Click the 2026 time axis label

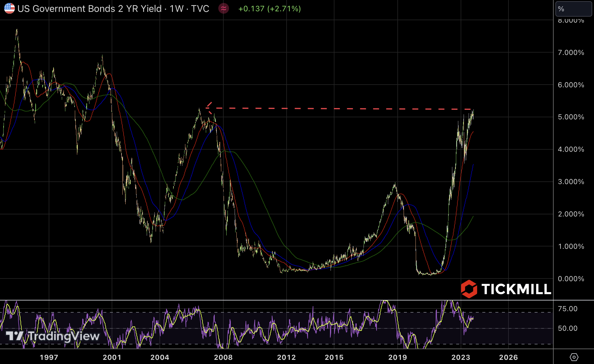pyautogui.click(x=508, y=357)
